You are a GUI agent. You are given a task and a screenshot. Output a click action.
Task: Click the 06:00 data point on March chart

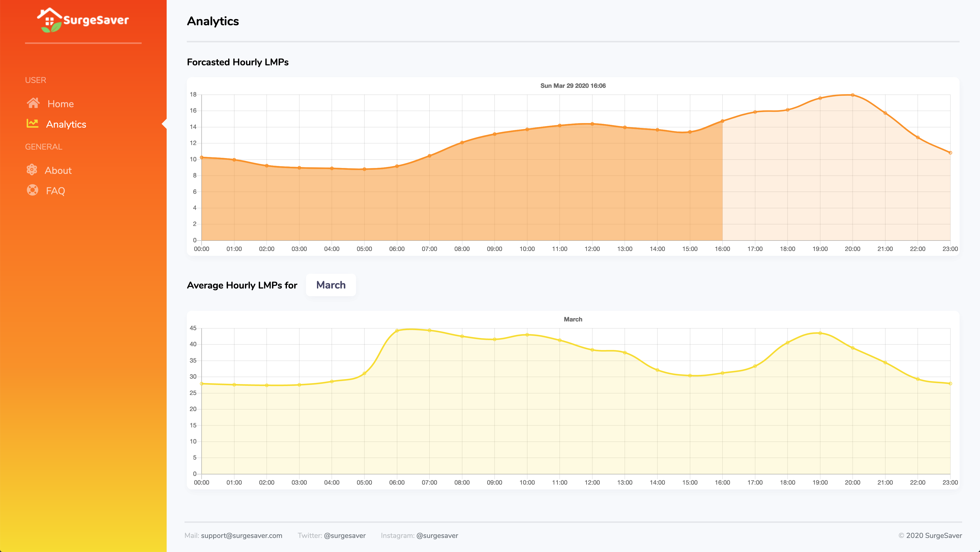(397, 331)
